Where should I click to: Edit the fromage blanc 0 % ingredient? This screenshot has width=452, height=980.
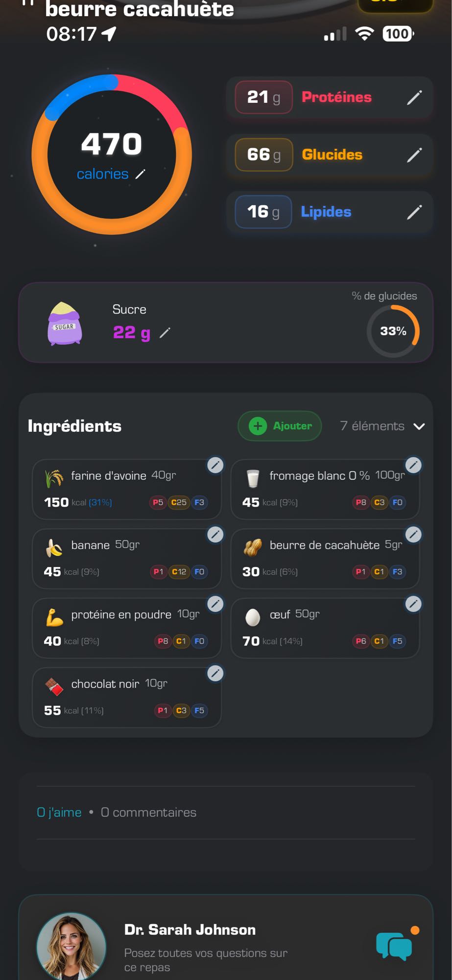tap(413, 465)
